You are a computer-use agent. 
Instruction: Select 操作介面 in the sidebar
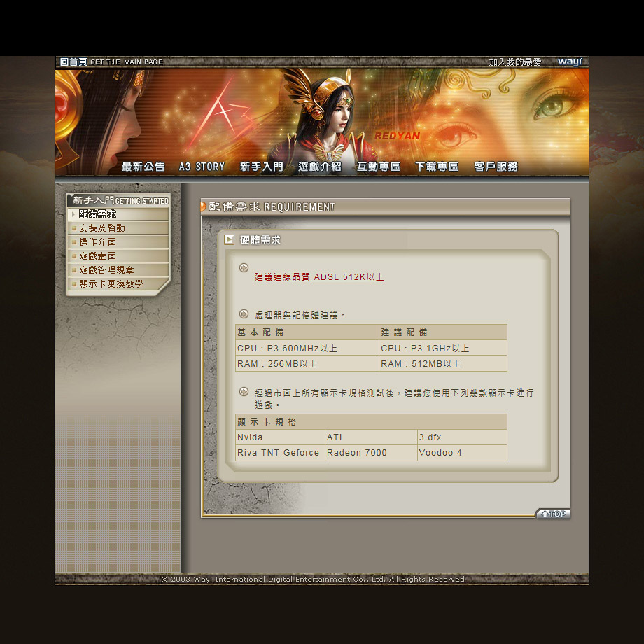point(118,242)
